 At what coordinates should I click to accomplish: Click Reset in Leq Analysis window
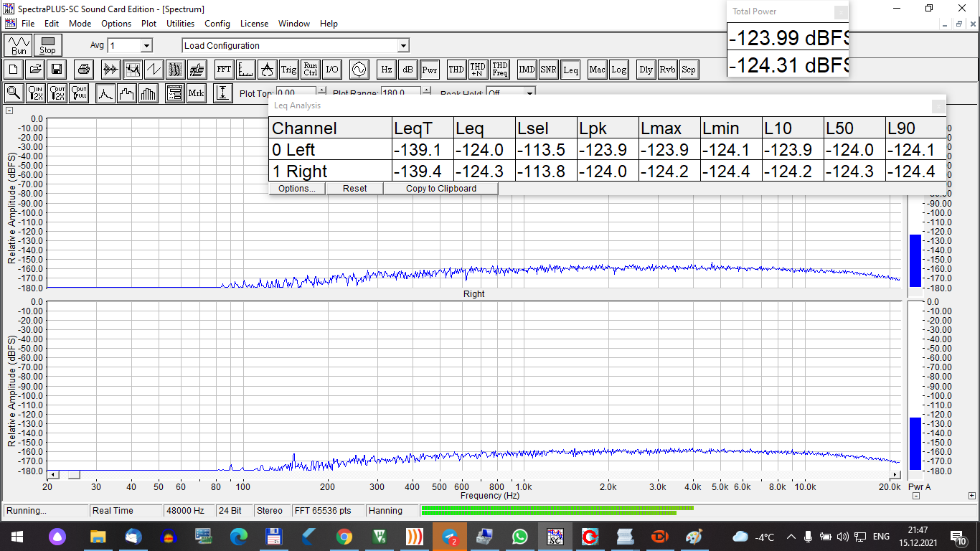(x=354, y=189)
